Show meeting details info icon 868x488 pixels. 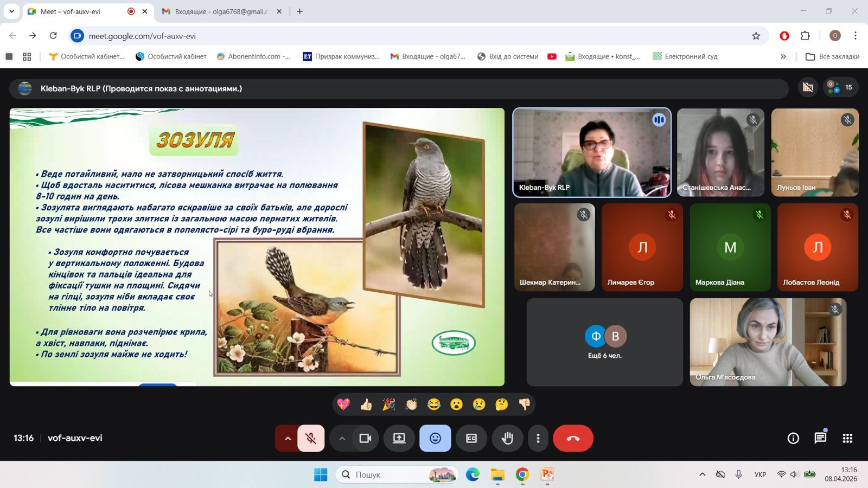793,438
